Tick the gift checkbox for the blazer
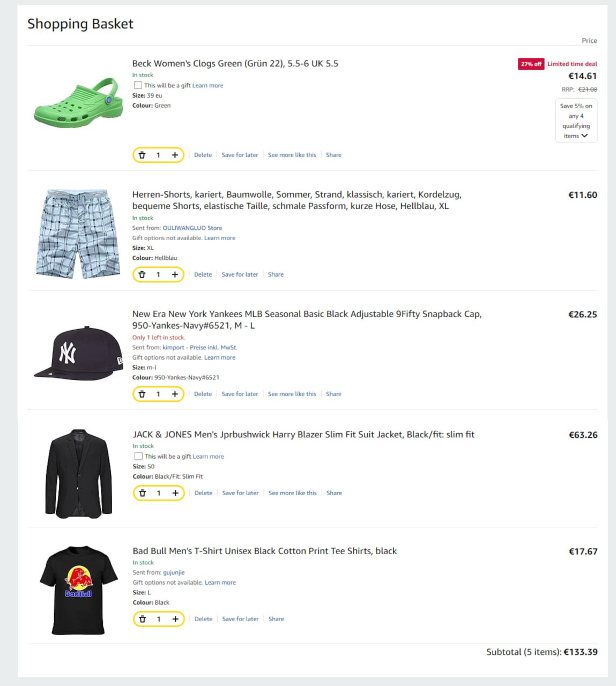 (x=139, y=456)
